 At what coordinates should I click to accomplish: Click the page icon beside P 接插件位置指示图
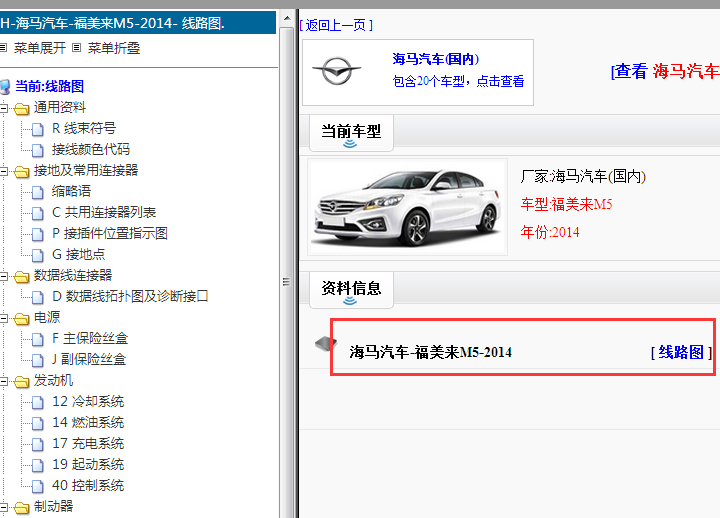pyautogui.click(x=38, y=235)
